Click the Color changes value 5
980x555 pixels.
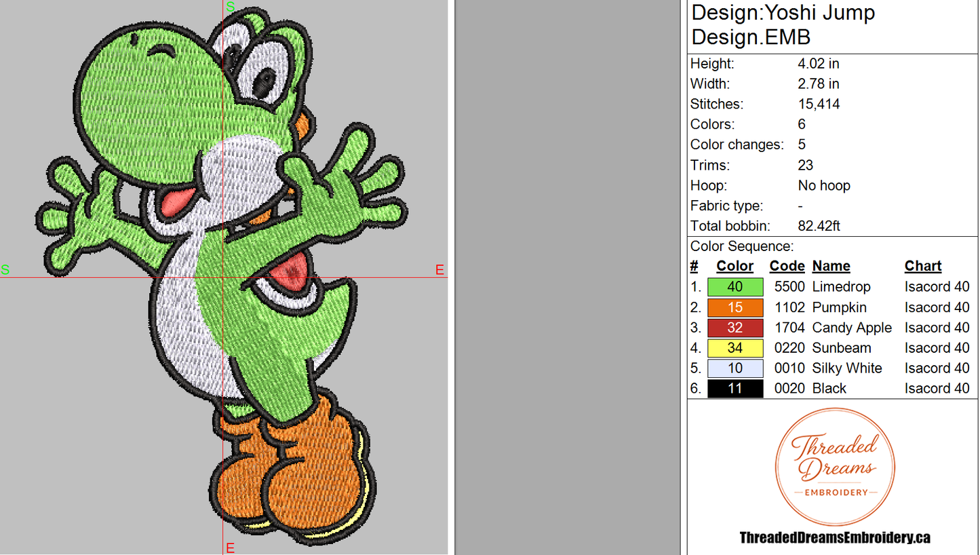pos(802,145)
